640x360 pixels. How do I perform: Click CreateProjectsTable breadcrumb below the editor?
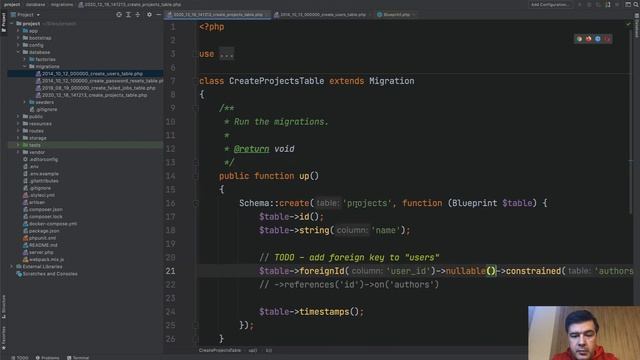point(220,350)
